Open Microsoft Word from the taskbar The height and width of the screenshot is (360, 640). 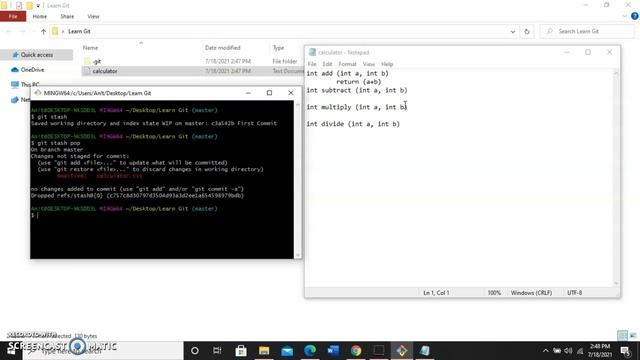click(333, 351)
